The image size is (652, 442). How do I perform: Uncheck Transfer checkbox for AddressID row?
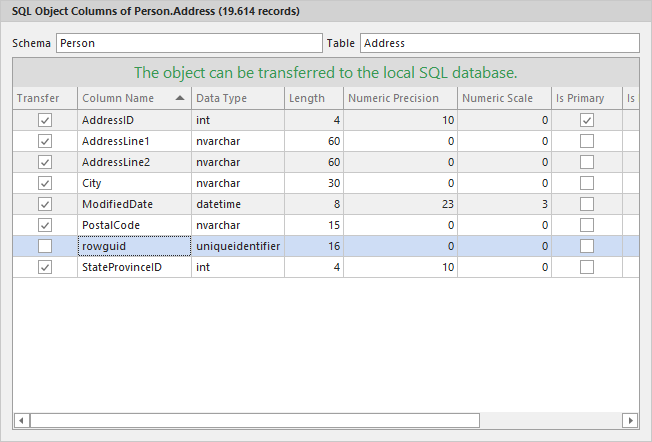pos(45,120)
